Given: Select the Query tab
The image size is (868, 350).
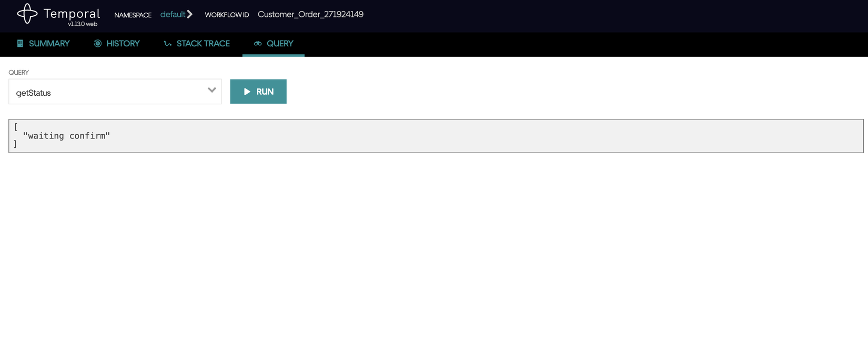Looking at the screenshot, I should pos(274,44).
